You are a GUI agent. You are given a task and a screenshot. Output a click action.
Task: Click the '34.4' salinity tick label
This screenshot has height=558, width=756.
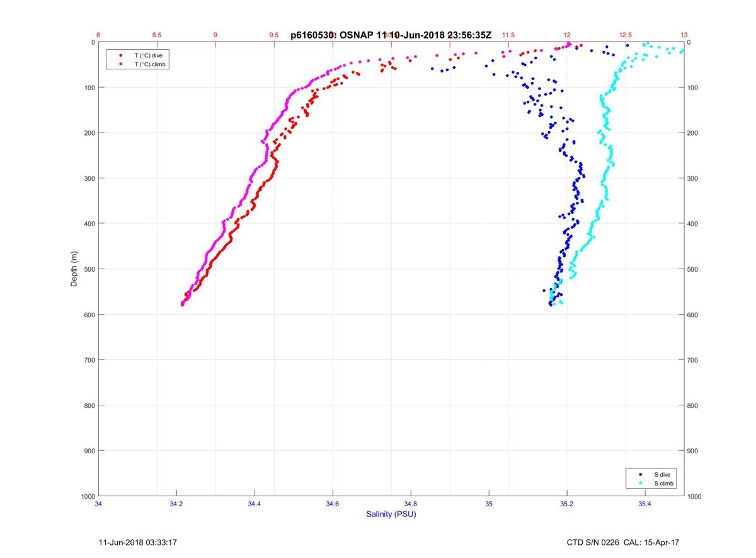click(x=255, y=503)
